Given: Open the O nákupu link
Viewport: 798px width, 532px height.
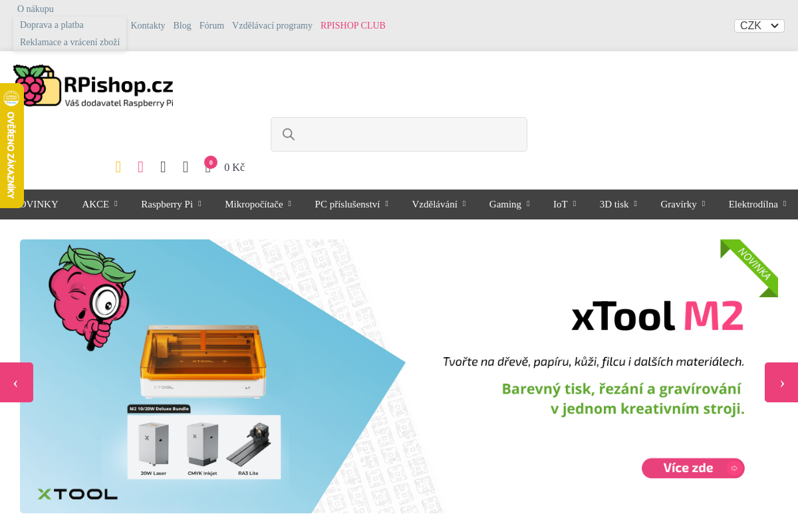Looking at the screenshot, I should [35, 9].
